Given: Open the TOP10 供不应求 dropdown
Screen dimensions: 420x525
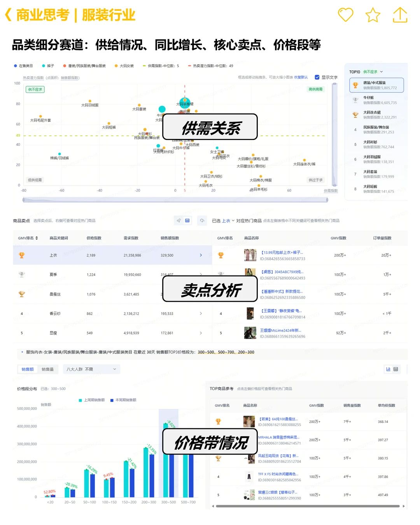Looking at the screenshot, I should click(x=373, y=72).
